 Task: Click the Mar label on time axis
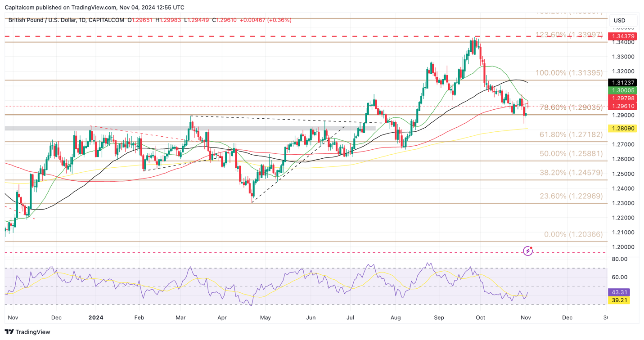click(x=180, y=318)
